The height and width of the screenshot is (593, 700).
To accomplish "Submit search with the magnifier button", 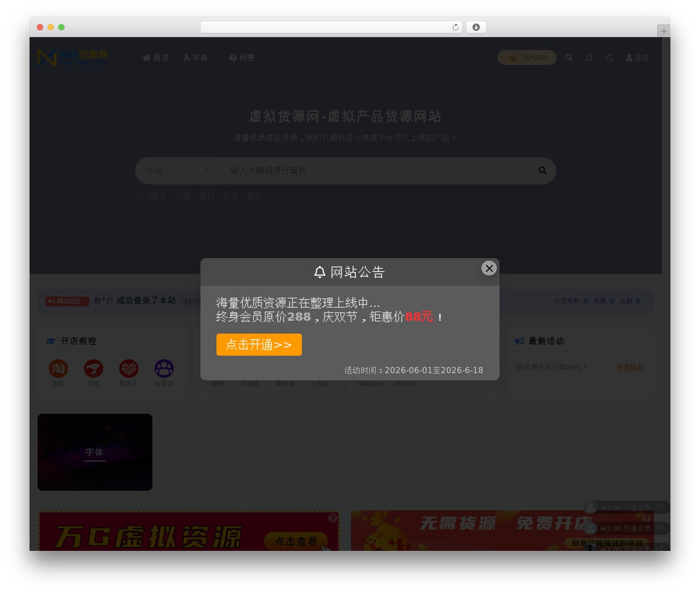I will point(542,171).
